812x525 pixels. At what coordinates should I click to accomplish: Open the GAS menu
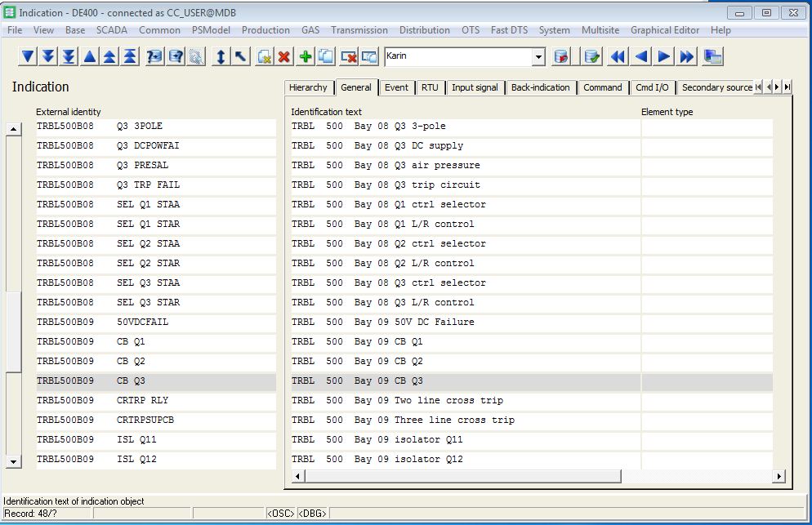click(310, 30)
